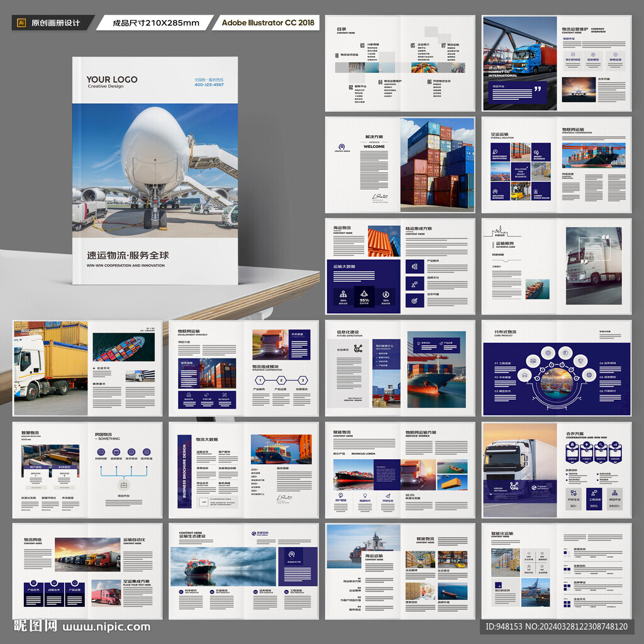Select the hexagon step 2 icon
The image size is (644, 644).
click(281, 380)
